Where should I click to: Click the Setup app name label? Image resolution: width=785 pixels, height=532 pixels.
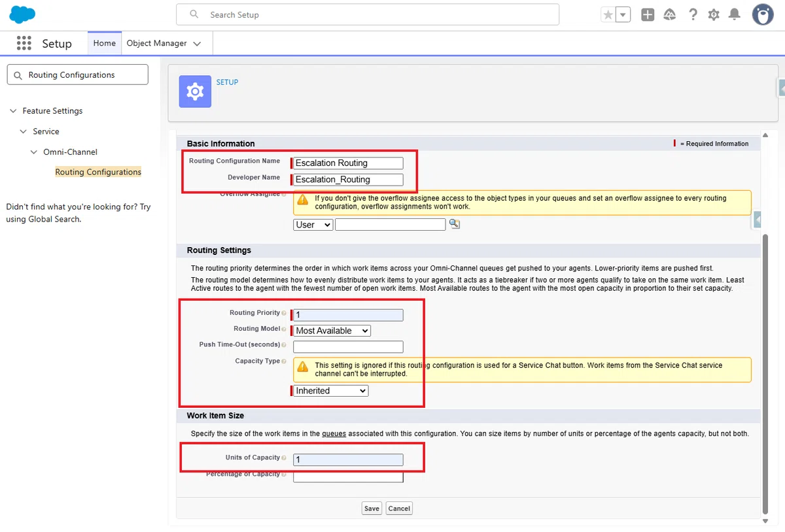57,44
